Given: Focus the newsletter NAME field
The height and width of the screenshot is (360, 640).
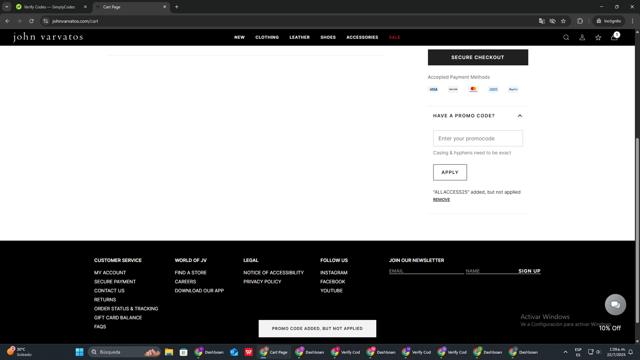Looking at the screenshot, I should [x=491, y=271].
